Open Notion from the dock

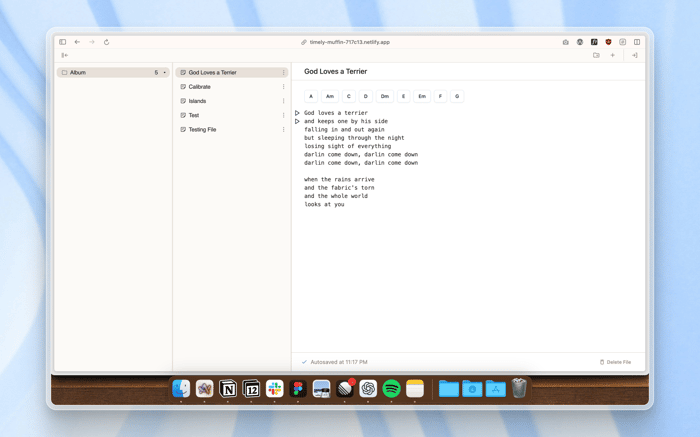[x=228, y=389]
